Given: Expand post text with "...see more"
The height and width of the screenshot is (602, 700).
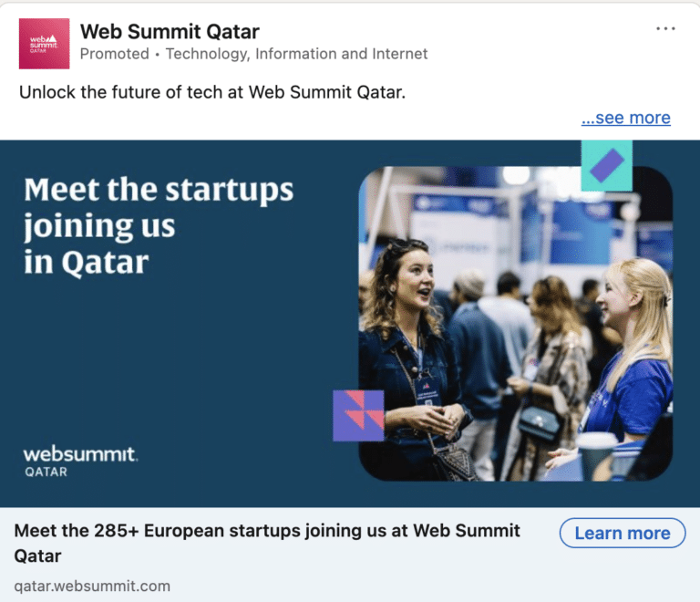Looking at the screenshot, I should pos(625,118).
